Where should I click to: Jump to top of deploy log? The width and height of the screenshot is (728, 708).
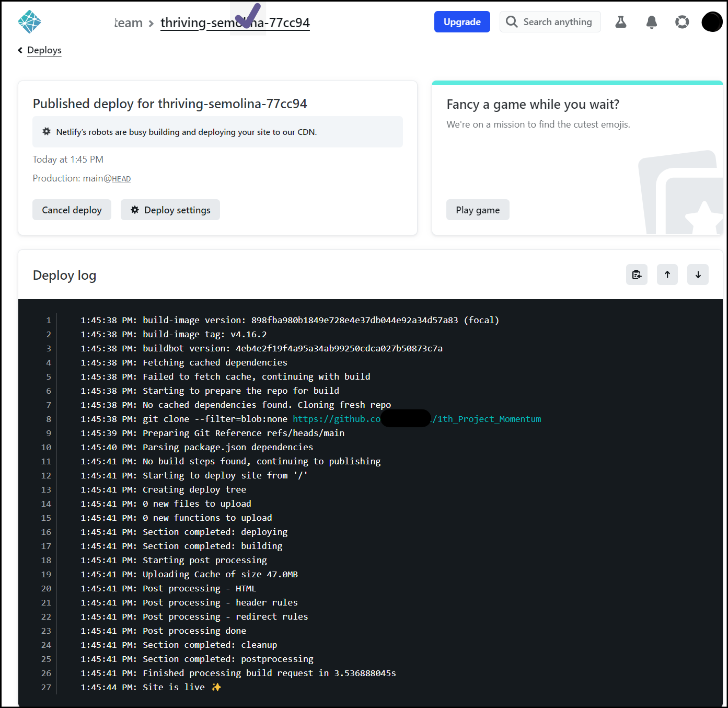667,275
